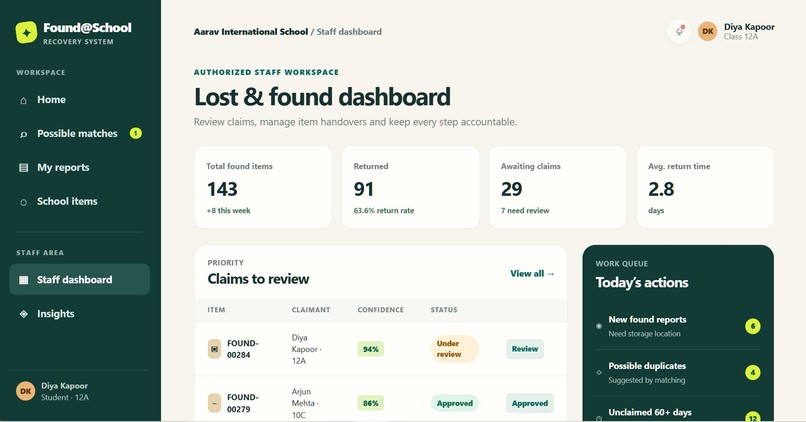
Task: Click the Total found items card
Action: tap(263, 187)
